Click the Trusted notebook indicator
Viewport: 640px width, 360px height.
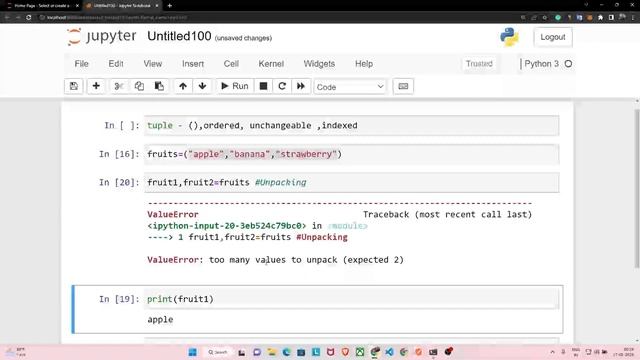[479, 64]
